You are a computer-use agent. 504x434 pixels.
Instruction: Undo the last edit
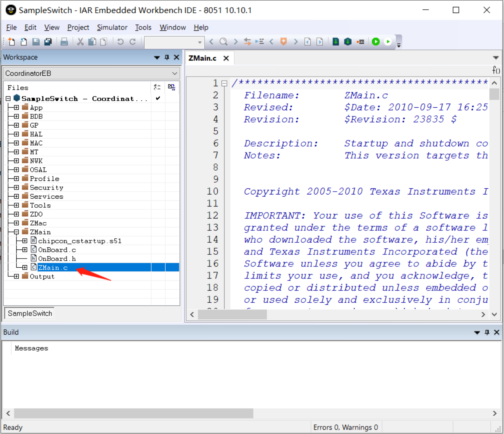click(120, 42)
